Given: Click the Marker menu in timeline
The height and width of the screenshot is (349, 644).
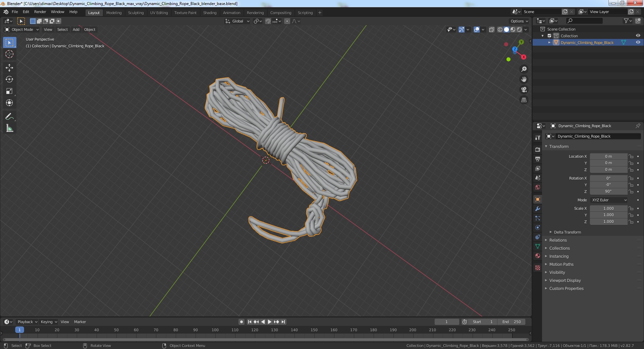Looking at the screenshot, I should click(80, 322).
